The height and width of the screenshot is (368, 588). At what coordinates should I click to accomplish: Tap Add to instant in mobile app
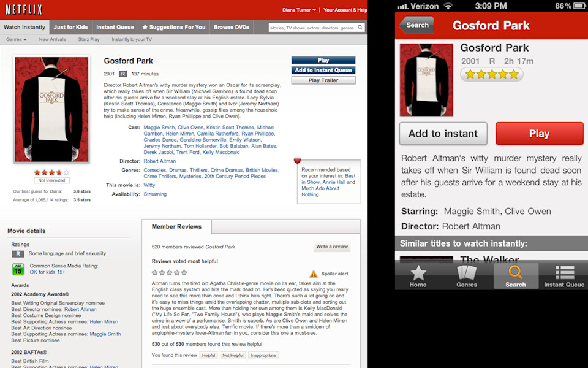pos(443,134)
